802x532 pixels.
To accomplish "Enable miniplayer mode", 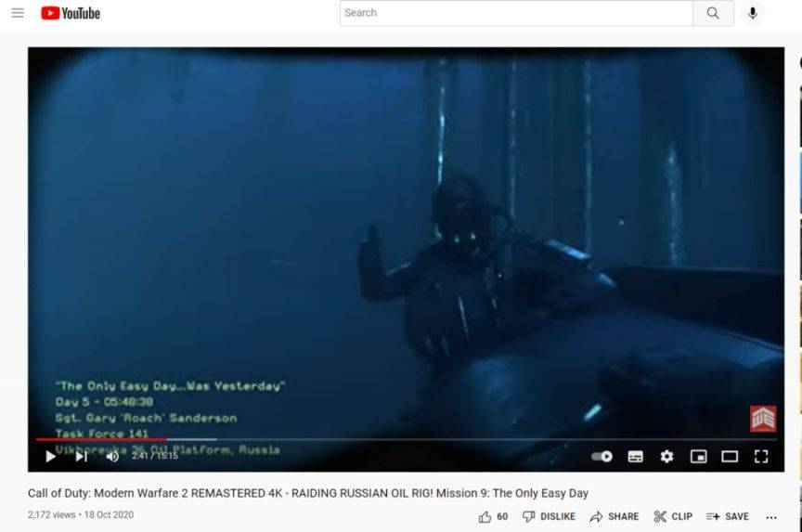I will pos(698,456).
